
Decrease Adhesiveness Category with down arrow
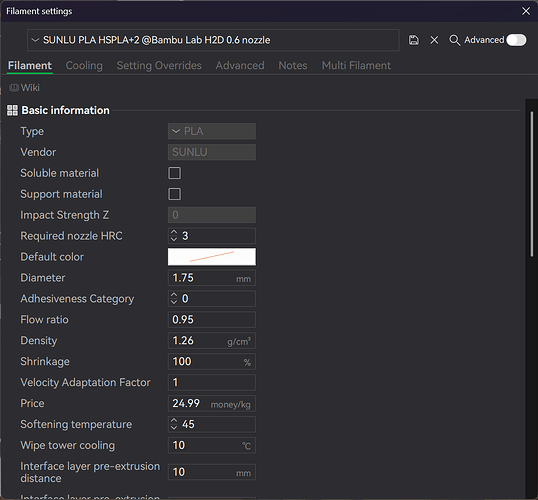tap(174, 302)
